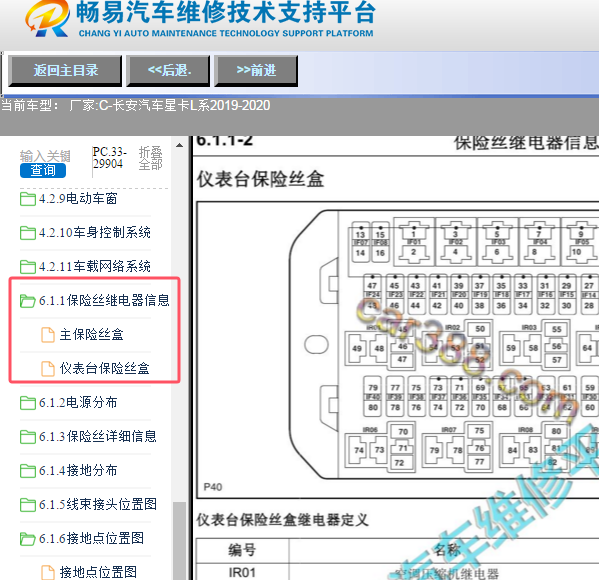The image size is (599, 580).
Task: Expand 4.2.11车载网络系统 entry
Action: click(95, 266)
